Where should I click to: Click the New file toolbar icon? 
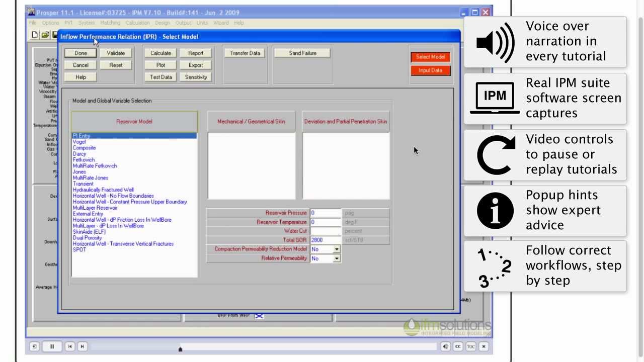tap(35, 35)
